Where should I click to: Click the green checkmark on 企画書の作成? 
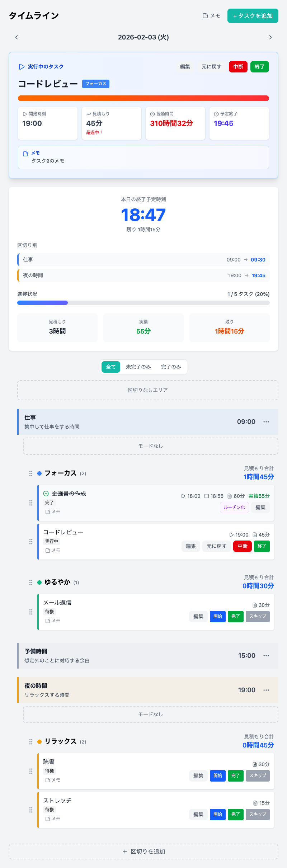(46, 493)
